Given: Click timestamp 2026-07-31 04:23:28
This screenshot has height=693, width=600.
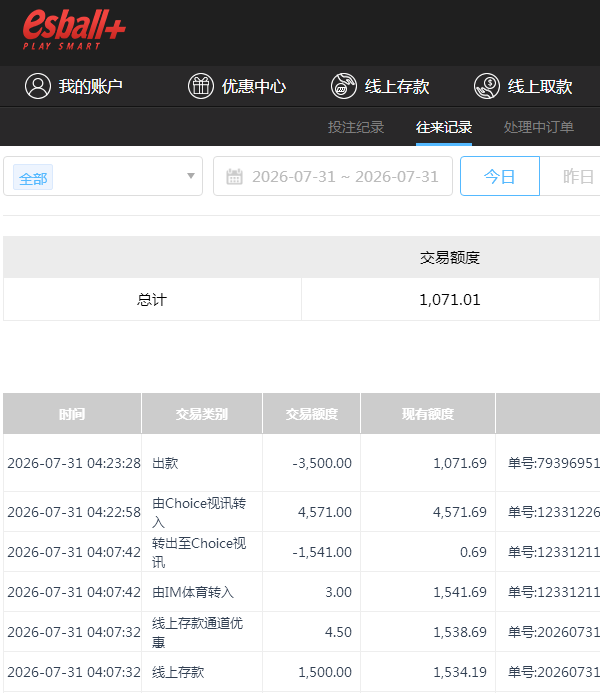Looking at the screenshot, I should click(x=74, y=463).
